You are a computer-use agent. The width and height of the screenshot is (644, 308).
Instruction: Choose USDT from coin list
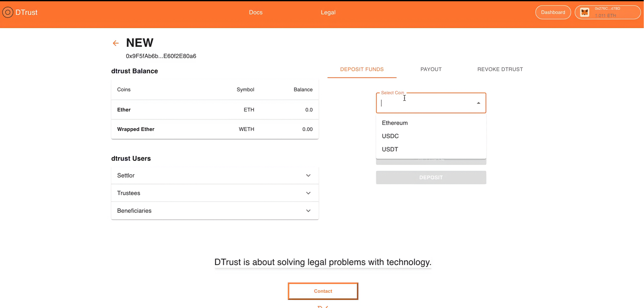click(390, 149)
